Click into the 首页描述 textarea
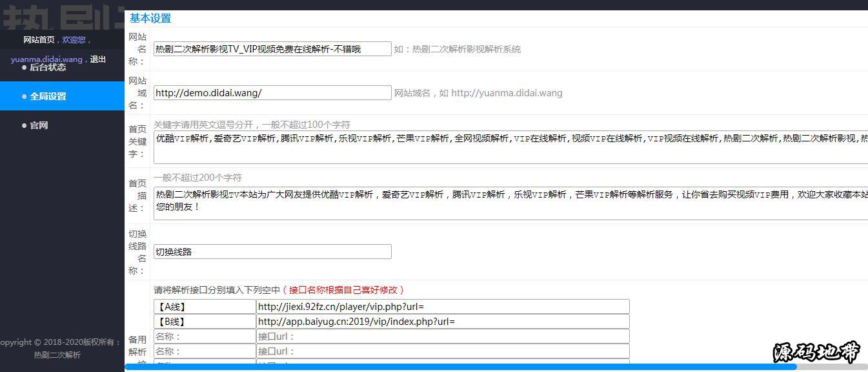This screenshot has width=868, height=372. coord(510,202)
